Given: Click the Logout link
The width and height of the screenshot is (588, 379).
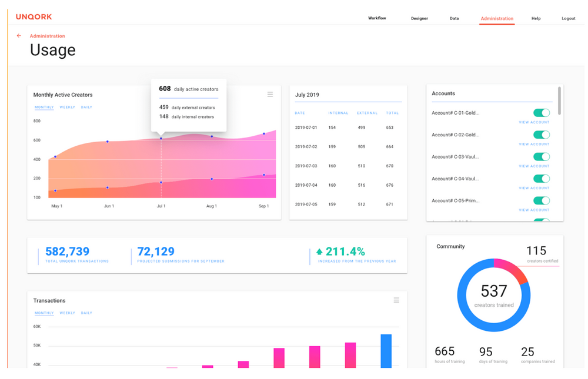Looking at the screenshot, I should [x=568, y=18].
